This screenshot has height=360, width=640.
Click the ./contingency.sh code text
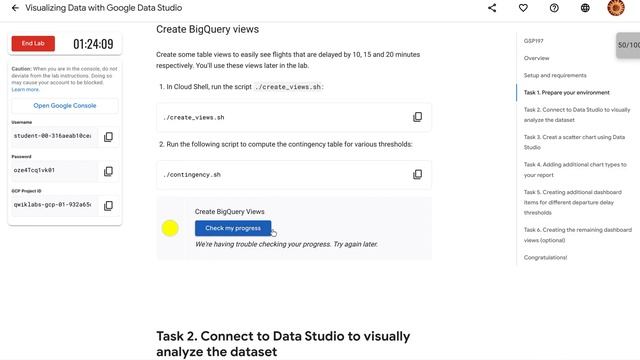(x=192, y=175)
